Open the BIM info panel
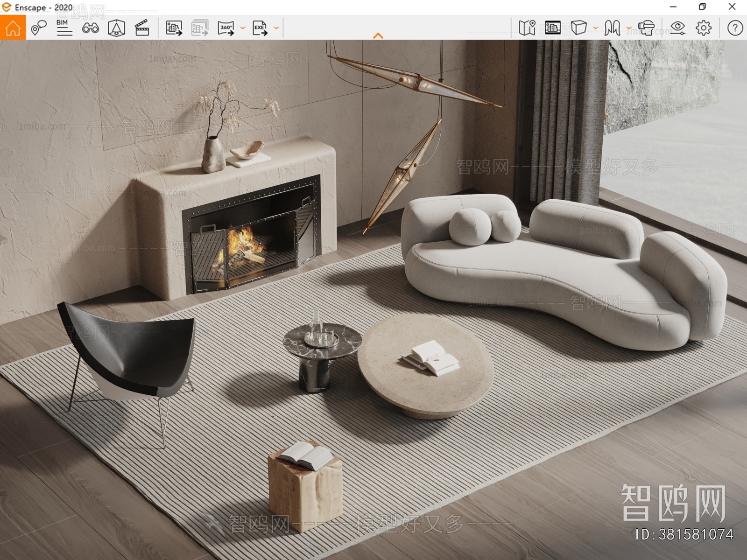This screenshot has height=560, width=747. [64, 28]
